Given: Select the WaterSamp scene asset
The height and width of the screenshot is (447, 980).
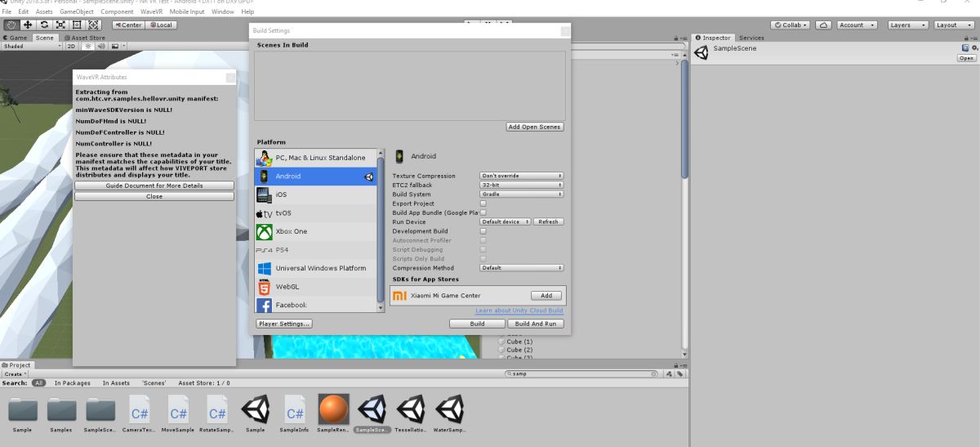Looking at the screenshot, I should pos(450,412).
